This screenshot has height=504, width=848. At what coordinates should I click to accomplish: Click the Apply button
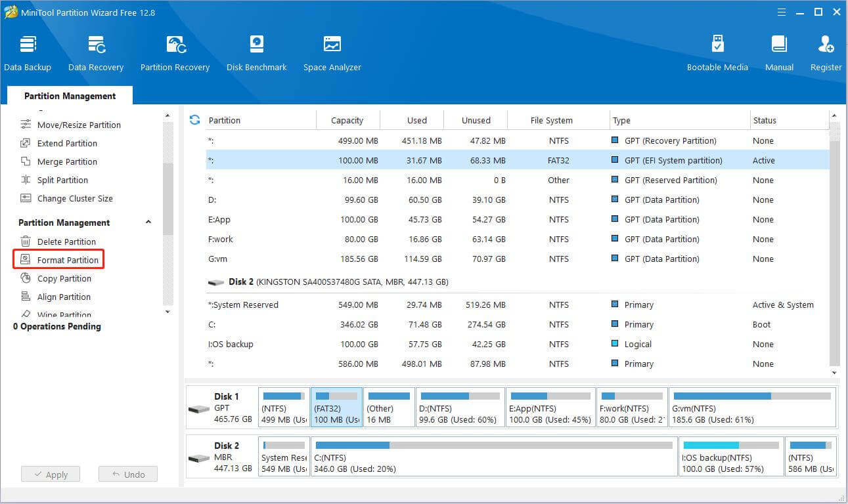point(51,474)
